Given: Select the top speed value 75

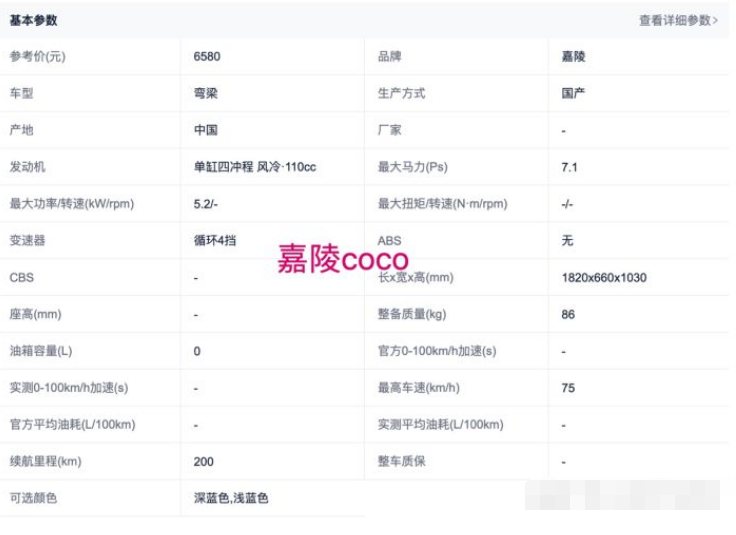Looking at the screenshot, I should pyautogui.click(x=568, y=388).
